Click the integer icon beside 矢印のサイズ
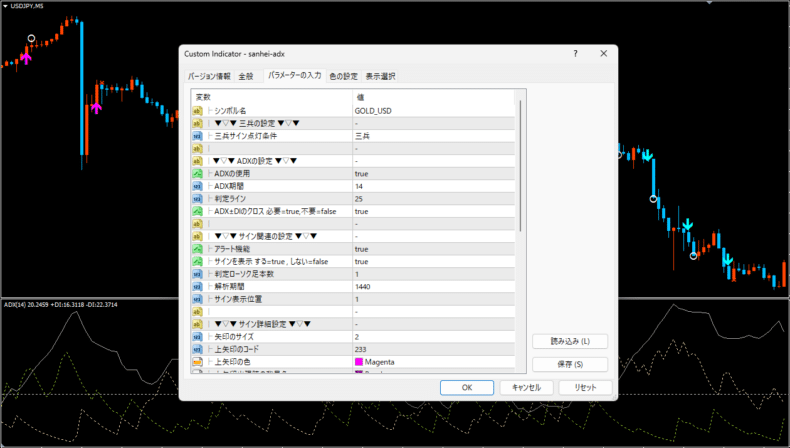 pos(198,337)
